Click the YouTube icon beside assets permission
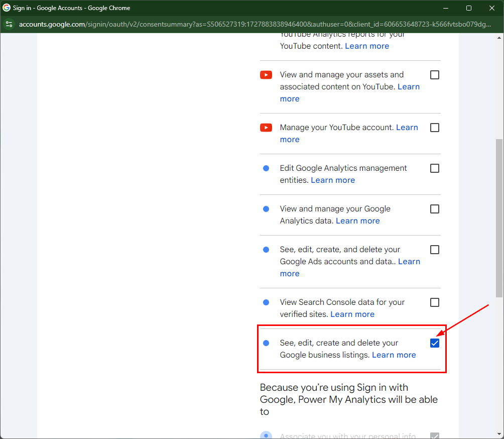The height and width of the screenshot is (439, 504). point(266,75)
